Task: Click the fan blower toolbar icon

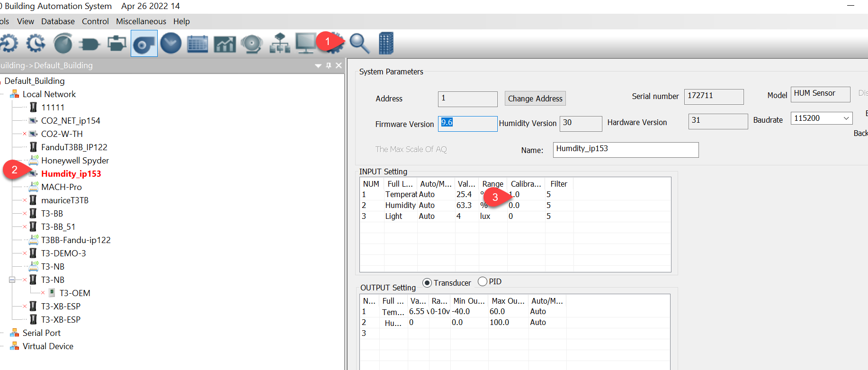Action: tap(144, 44)
